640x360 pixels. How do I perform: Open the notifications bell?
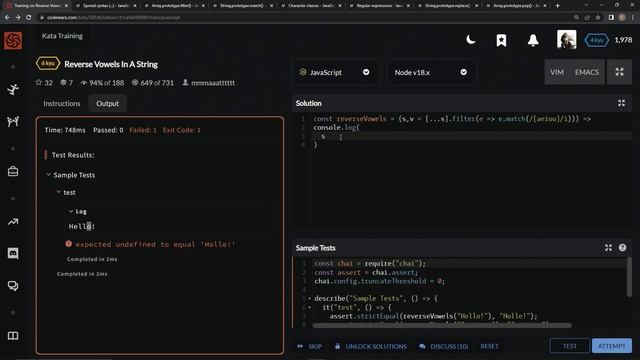tap(533, 40)
